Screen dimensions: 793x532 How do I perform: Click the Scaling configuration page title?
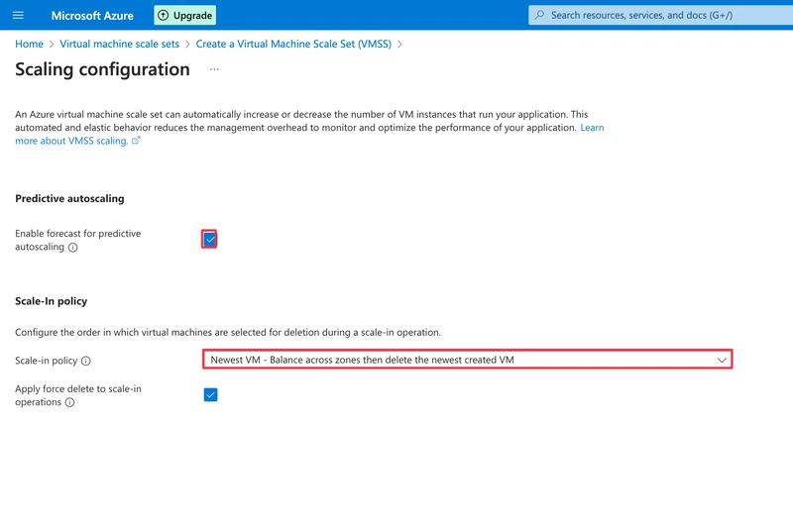[x=103, y=69]
